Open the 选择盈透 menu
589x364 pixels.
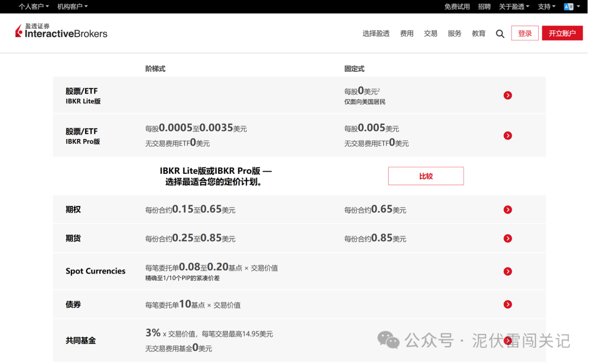coord(376,33)
